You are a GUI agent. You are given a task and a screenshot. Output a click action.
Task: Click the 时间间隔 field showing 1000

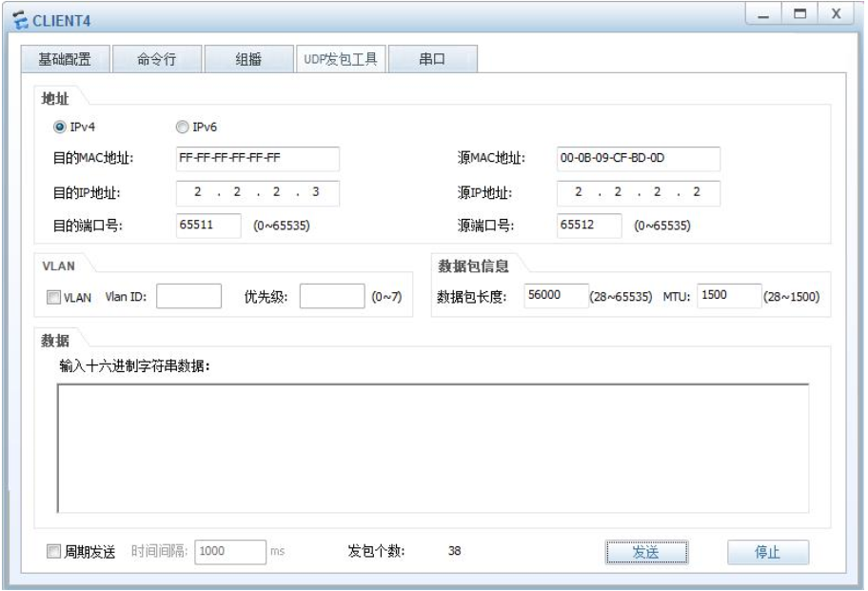pos(230,552)
